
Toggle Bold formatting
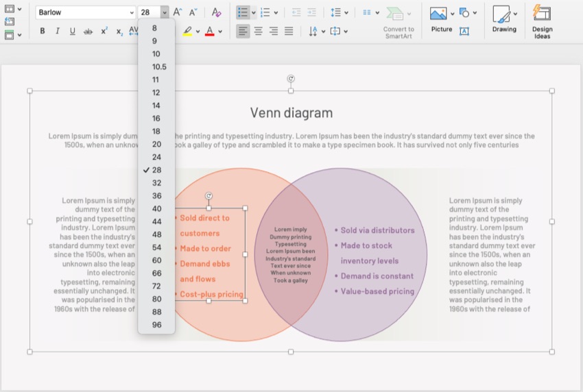click(43, 32)
